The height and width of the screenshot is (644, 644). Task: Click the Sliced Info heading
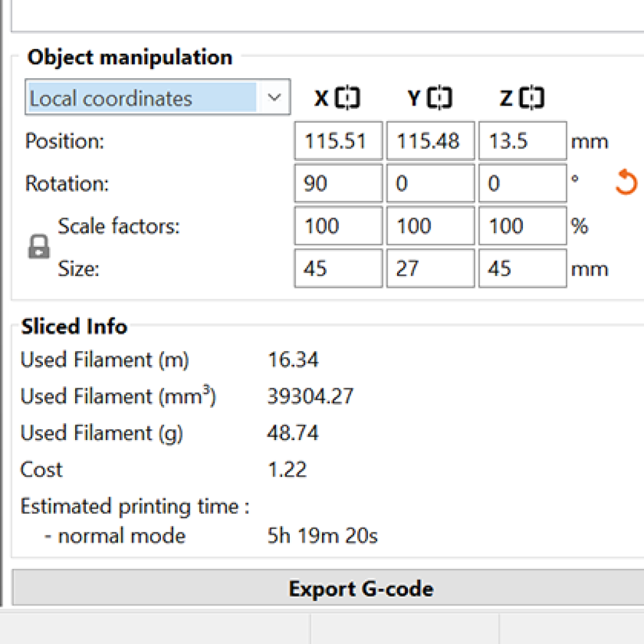(x=75, y=327)
